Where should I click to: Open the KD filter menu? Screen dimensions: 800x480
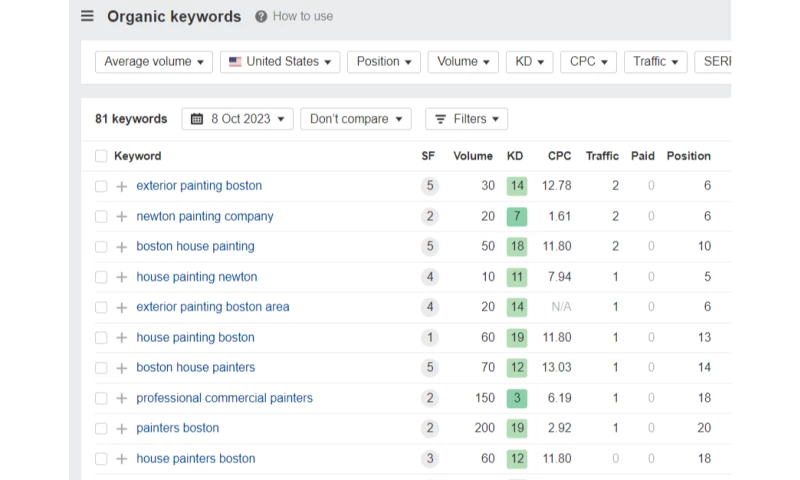pyautogui.click(x=529, y=62)
